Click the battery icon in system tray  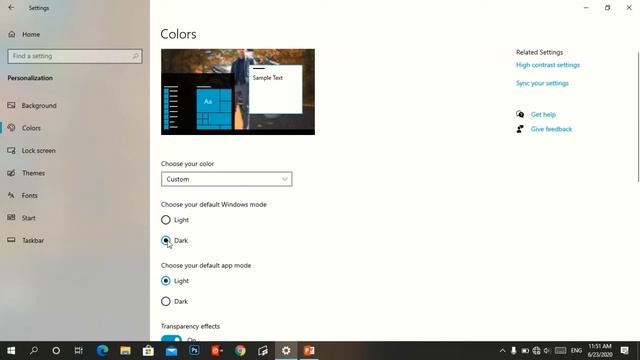click(x=525, y=351)
